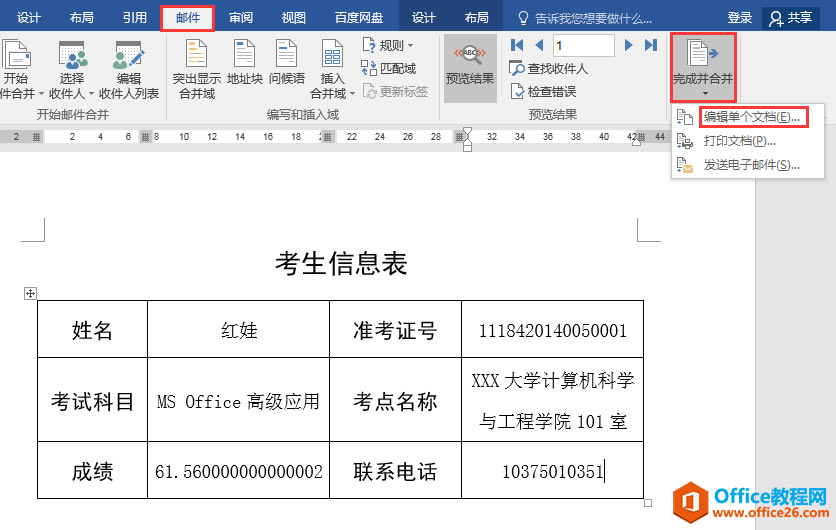Insert 地址块 (Address Block)

click(245, 63)
